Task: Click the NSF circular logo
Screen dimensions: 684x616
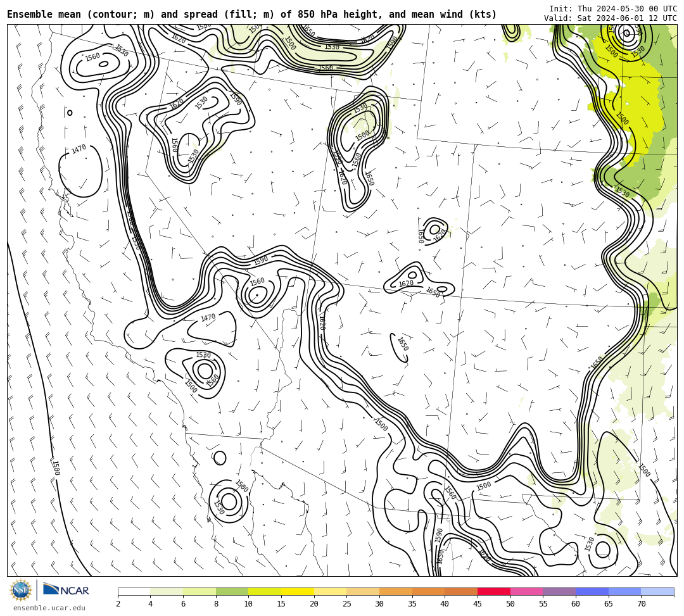Action: click(21, 591)
